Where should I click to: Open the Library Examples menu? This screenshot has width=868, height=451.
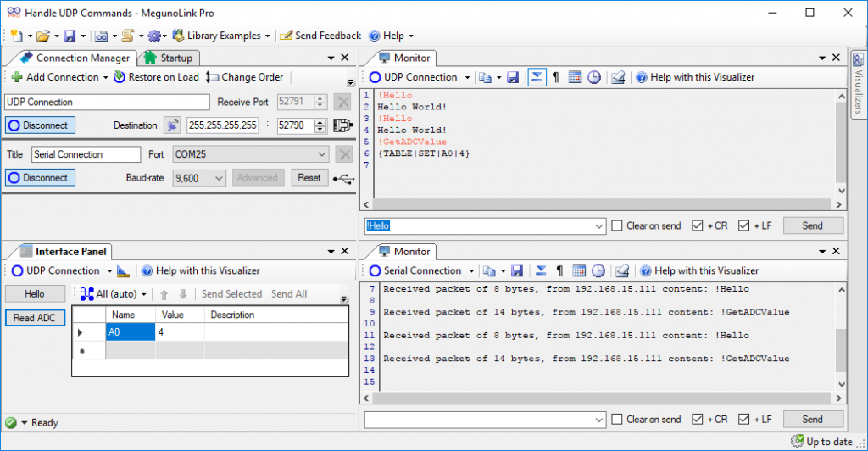tap(221, 36)
